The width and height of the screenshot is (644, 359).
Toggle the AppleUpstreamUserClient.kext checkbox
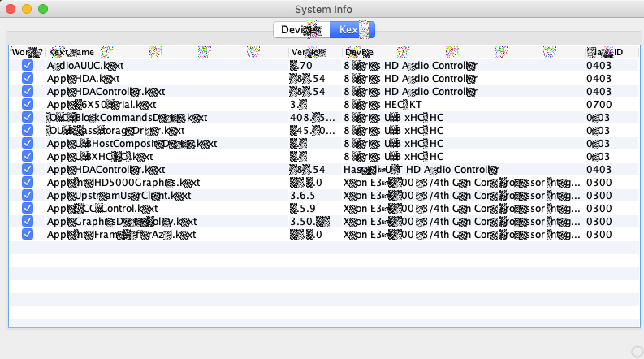pos(28,196)
